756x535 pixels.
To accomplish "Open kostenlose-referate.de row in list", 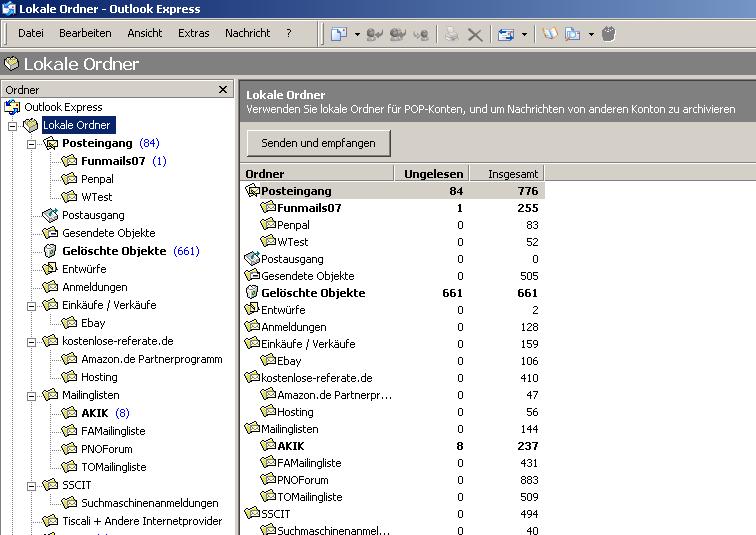I will 392,378.
